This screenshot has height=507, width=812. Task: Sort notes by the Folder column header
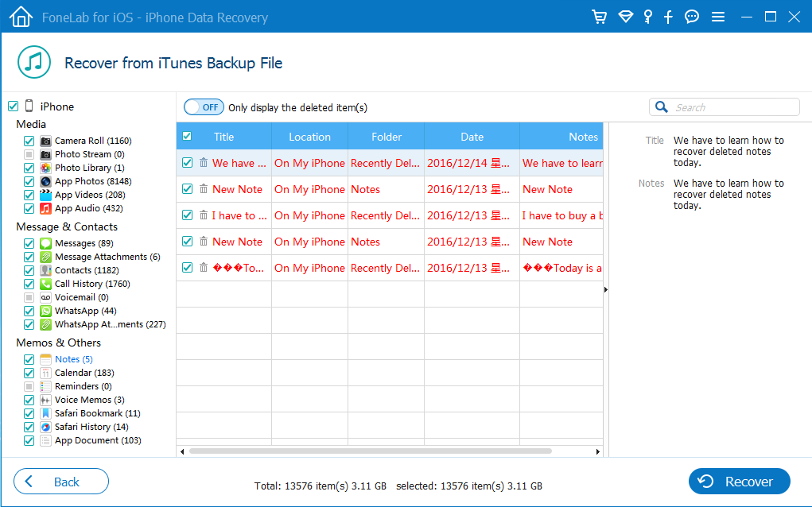point(387,137)
